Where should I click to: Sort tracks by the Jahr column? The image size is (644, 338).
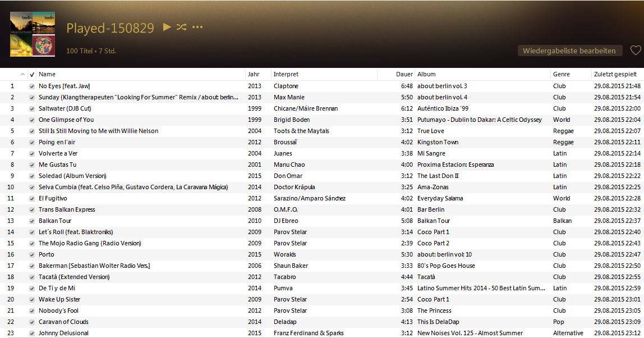point(254,74)
